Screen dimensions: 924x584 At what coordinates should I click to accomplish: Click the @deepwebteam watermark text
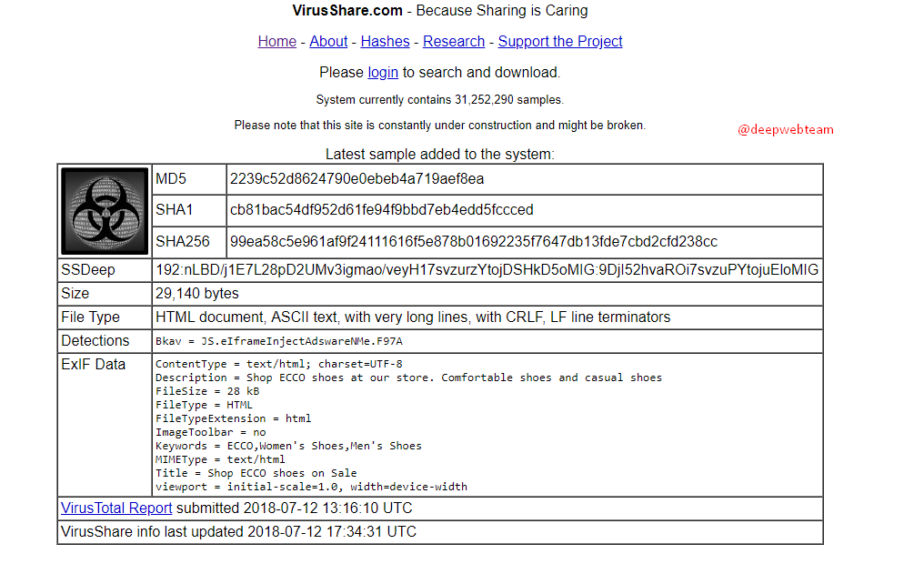tap(785, 129)
